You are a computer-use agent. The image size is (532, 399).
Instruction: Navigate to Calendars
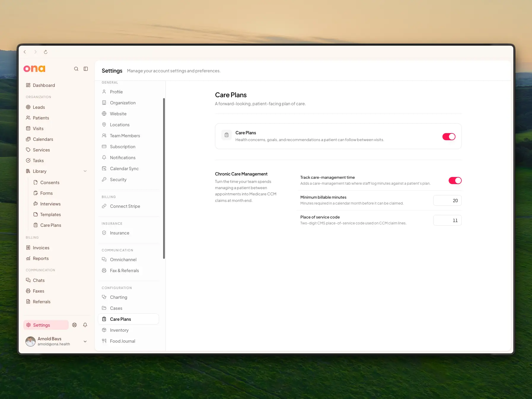click(x=56, y=139)
